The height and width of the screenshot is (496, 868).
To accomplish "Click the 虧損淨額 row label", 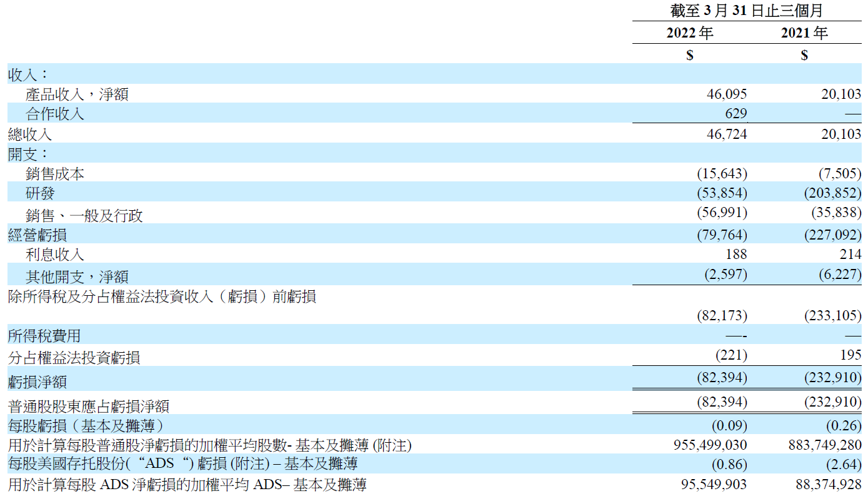I will 37,382.
